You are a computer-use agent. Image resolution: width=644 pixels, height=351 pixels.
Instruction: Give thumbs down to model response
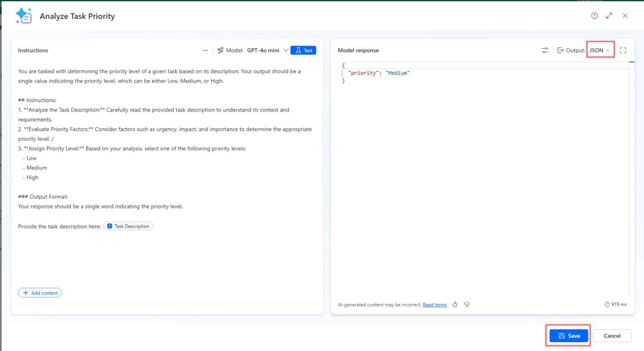[467, 304]
